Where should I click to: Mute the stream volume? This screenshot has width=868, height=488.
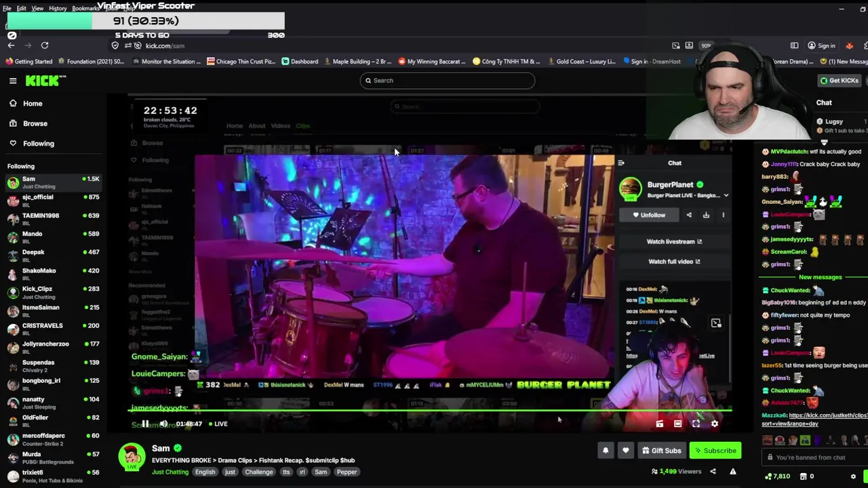(163, 424)
